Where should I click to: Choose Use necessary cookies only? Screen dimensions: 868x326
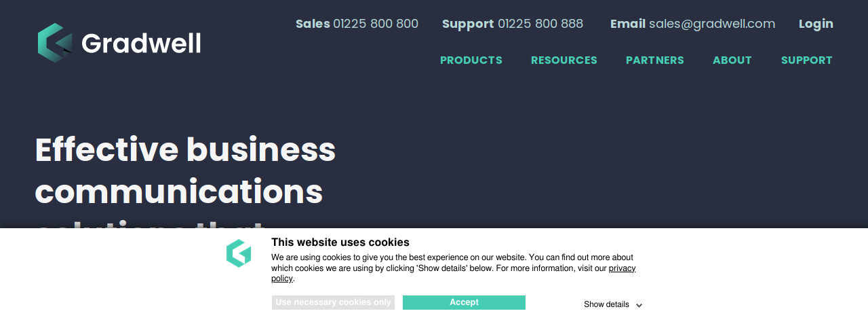pyautogui.click(x=333, y=302)
